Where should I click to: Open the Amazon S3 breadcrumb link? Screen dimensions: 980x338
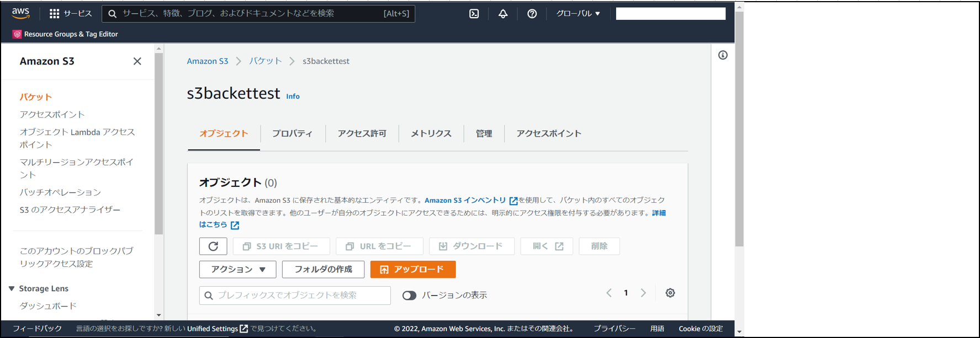[208, 61]
